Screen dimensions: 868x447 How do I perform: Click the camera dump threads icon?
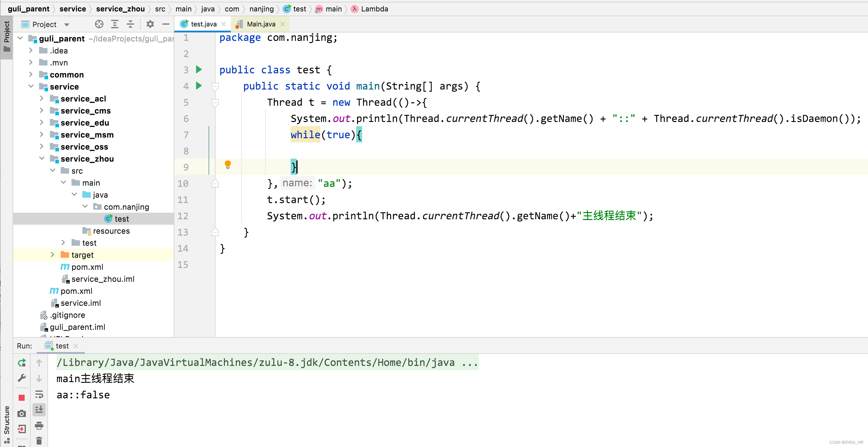point(22,413)
